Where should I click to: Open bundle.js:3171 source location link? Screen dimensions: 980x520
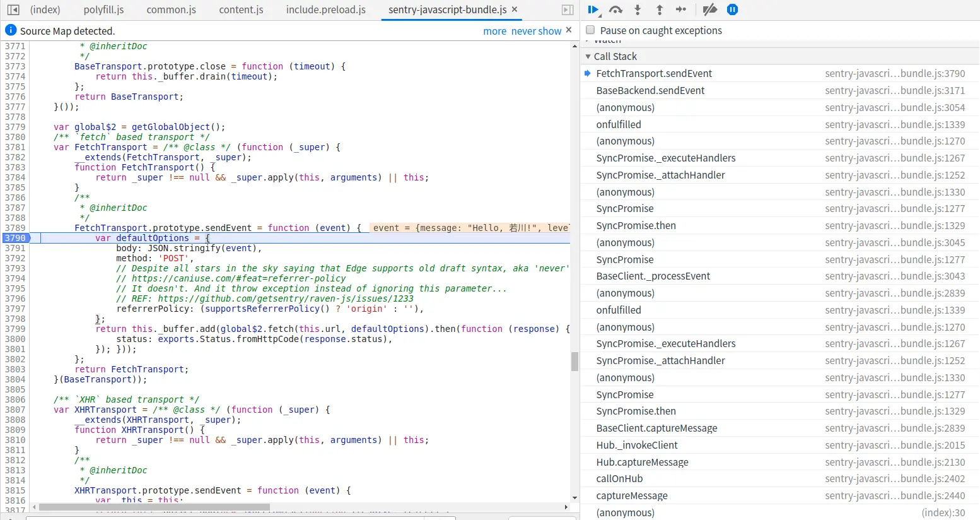895,90
